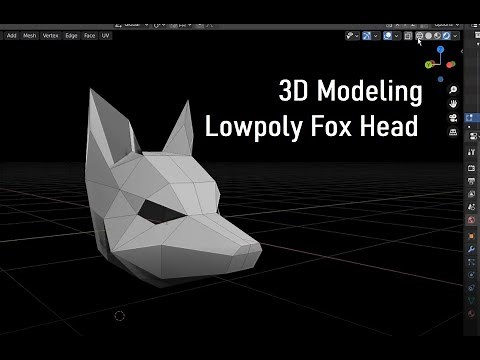Open the Object properties tab

coord(471,236)
